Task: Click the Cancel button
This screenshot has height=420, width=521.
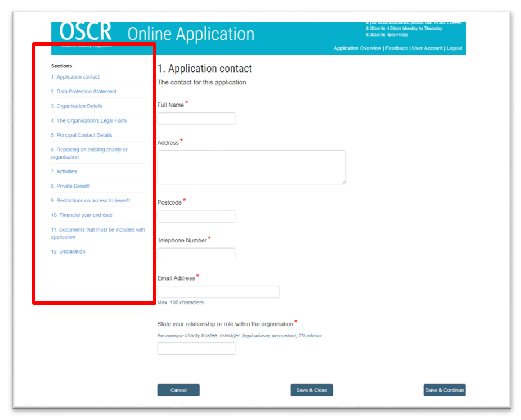Action: pos(178,390)
